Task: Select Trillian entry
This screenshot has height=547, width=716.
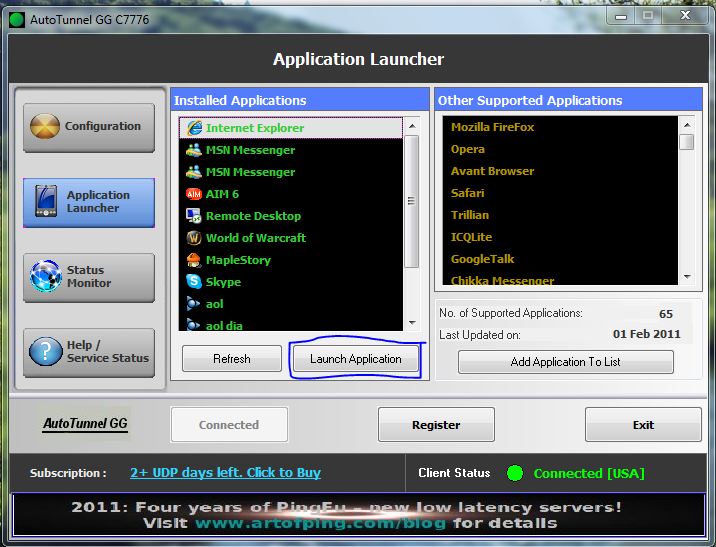Action: [560, 215]
